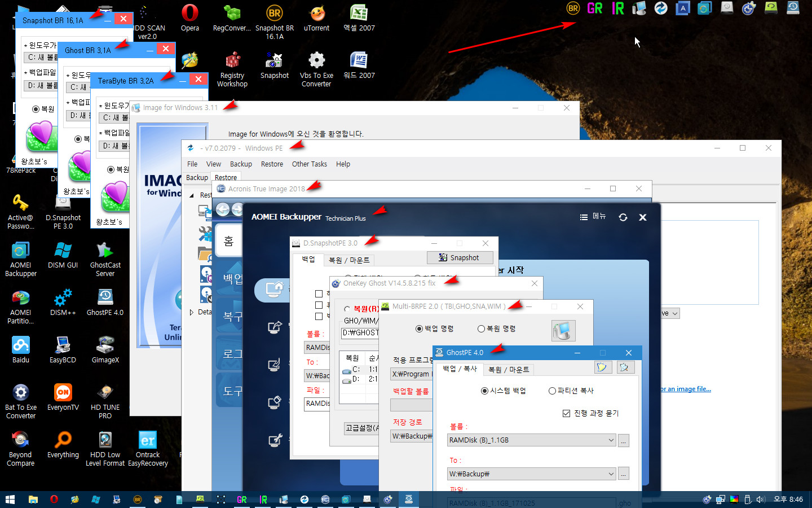Click browse button beside RAMDisk volume
812x508 pixels.
tap(623, 441)
